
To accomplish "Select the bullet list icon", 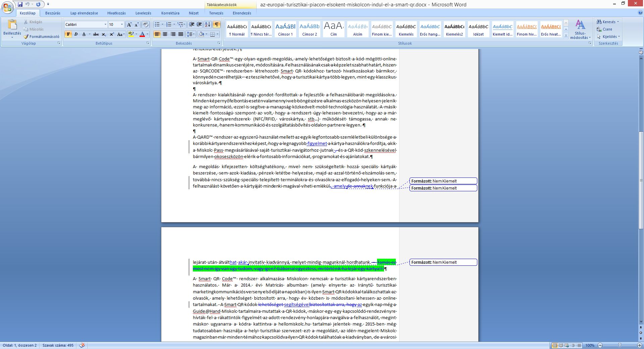I will tap(157, 24).
